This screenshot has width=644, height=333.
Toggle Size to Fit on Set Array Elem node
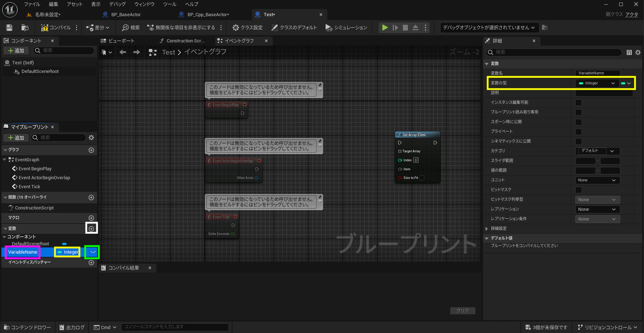point(422,178)
